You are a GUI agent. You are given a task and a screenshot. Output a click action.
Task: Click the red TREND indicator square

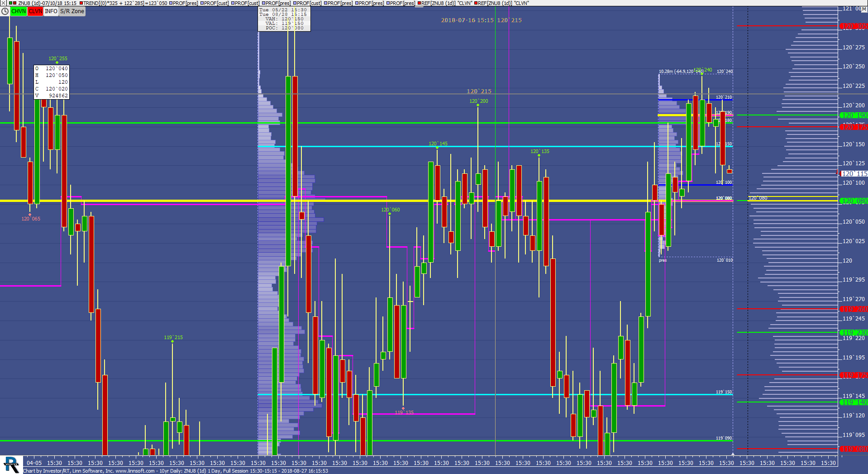pyautogui.click(x=81, y=3)
